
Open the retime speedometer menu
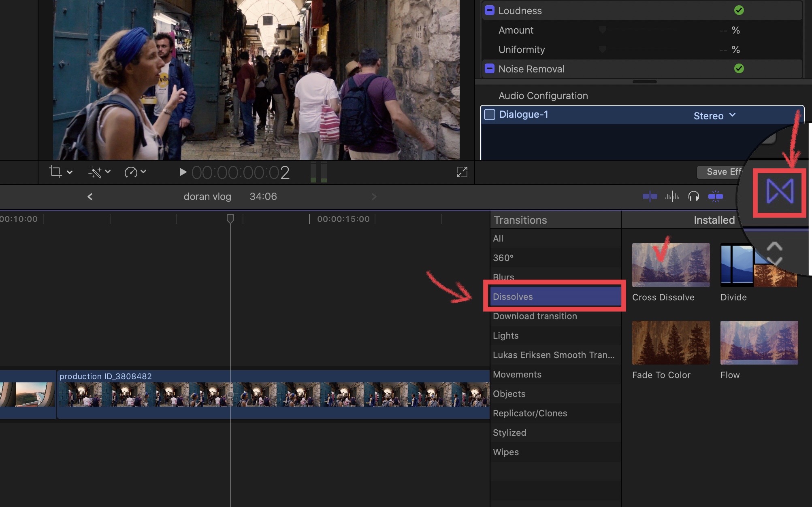coord(131,172)
